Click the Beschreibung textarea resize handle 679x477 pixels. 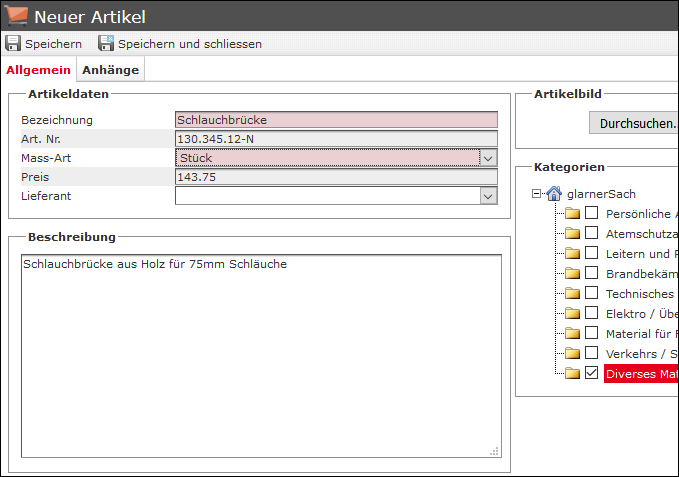494,451
